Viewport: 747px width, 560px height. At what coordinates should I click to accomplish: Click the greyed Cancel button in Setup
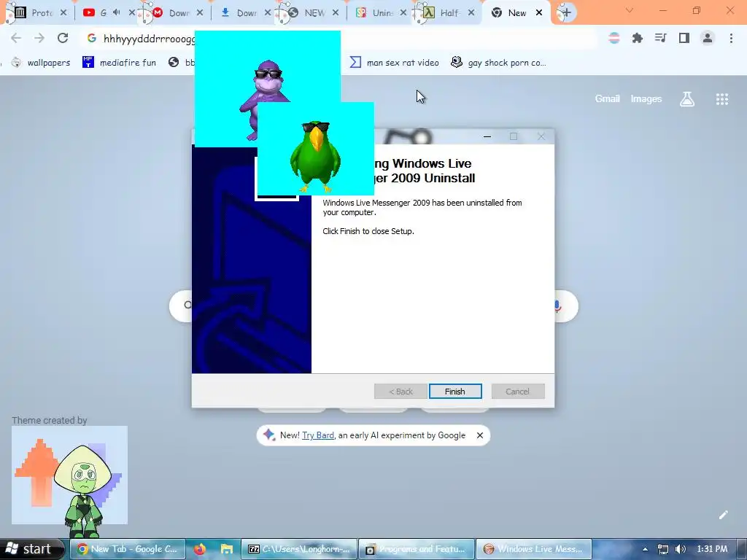[518, 392]
